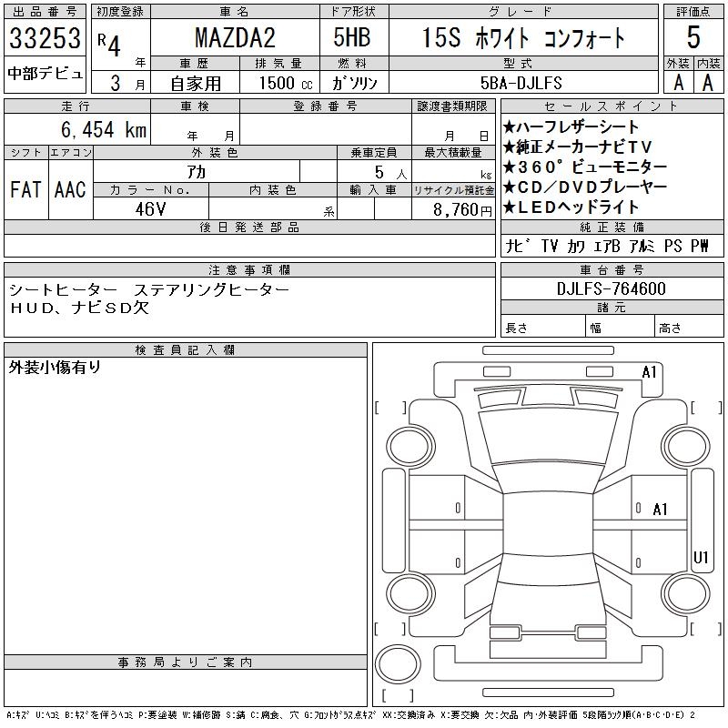This screenshot has height=728, width=728.
Task: Click air conditioner value AAC
Action: click(70, 189)
